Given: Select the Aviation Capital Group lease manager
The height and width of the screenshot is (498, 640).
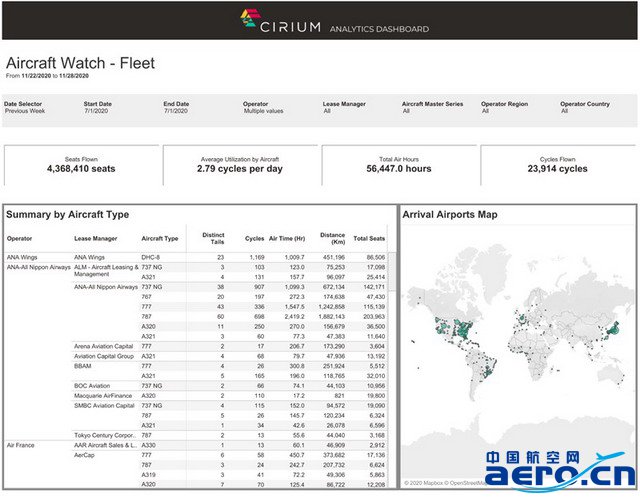Looking at the screenshot, I should click(x=104, y=356).
